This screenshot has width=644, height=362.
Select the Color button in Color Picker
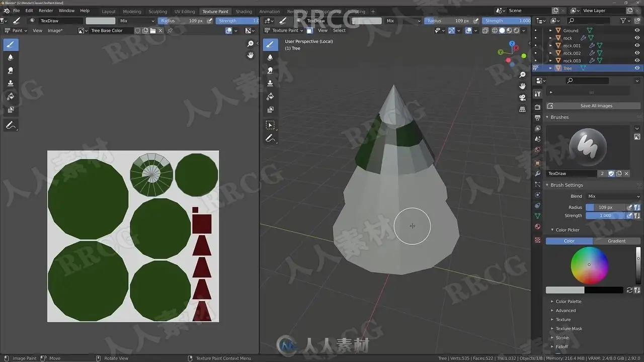569,241
